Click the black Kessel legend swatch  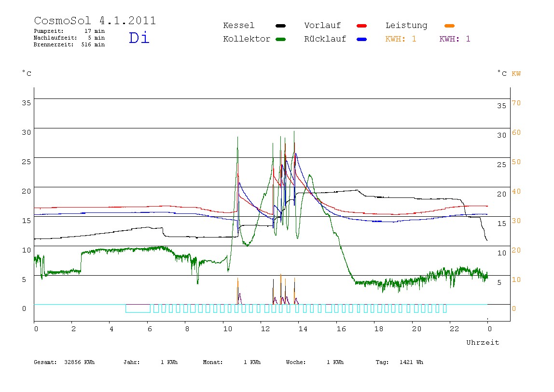point(280,26)
